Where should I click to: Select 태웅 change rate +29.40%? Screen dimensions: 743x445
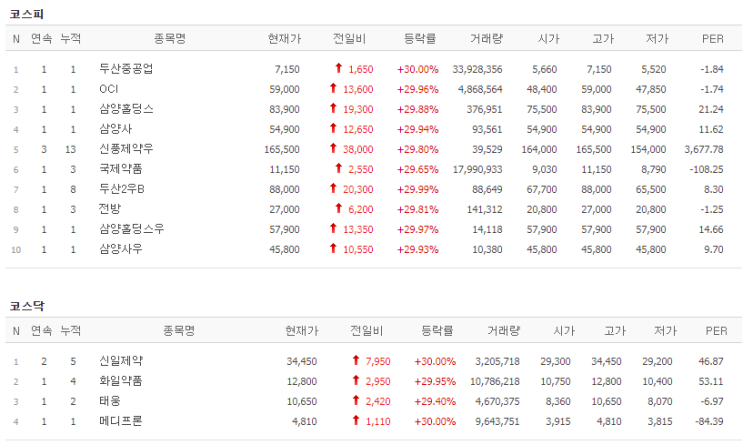point(435,401)
